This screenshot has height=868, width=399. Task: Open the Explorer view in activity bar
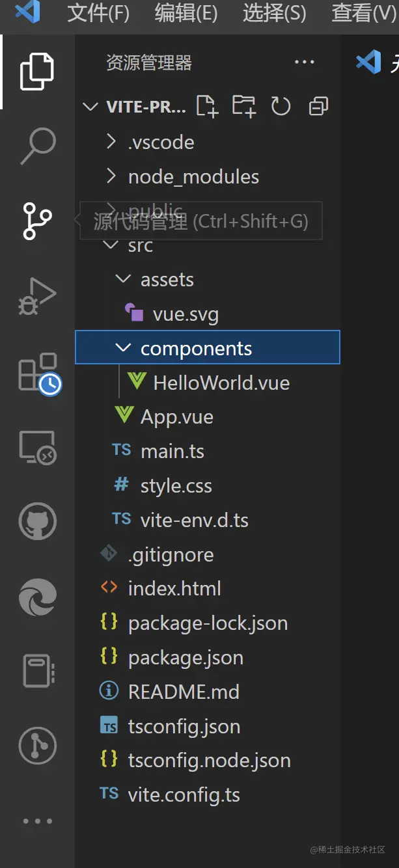(x=37, y=72)
